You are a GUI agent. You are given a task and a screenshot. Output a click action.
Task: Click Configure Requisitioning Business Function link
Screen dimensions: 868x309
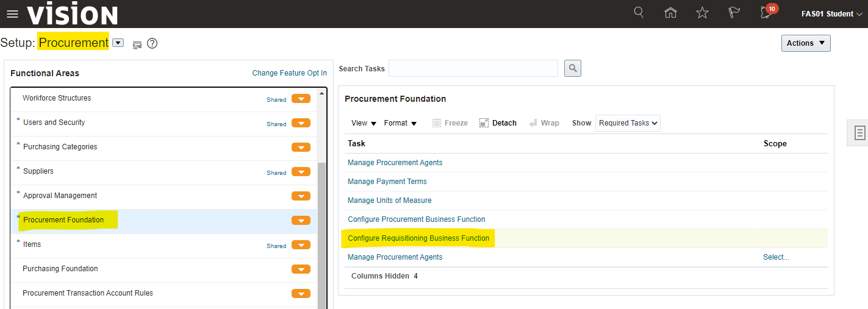418,238
